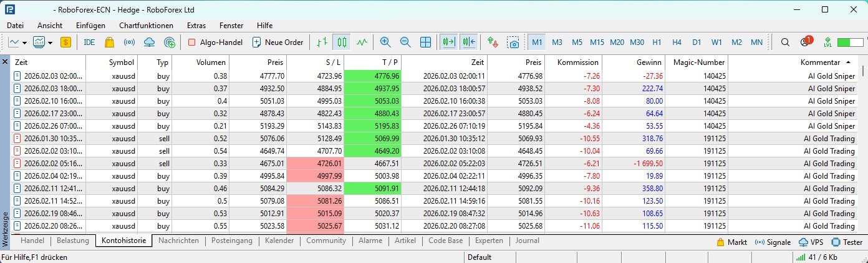Take a chart screenshot with camera icon
The width and height of the screenshot is (868, 263).
tap(513, 42)
